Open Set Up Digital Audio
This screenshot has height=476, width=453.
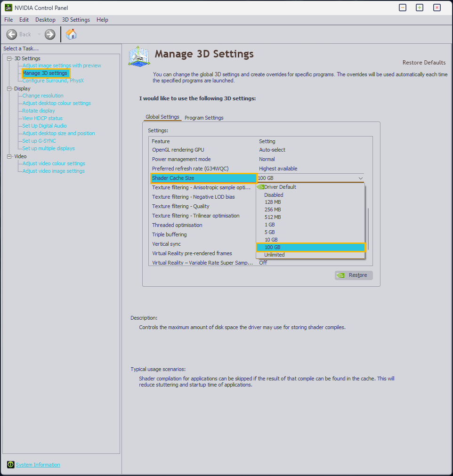(x=44, y=126)
